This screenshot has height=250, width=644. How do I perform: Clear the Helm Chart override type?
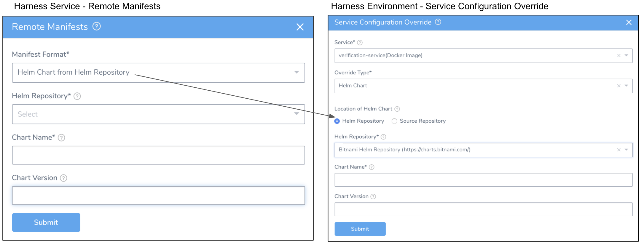619,86
